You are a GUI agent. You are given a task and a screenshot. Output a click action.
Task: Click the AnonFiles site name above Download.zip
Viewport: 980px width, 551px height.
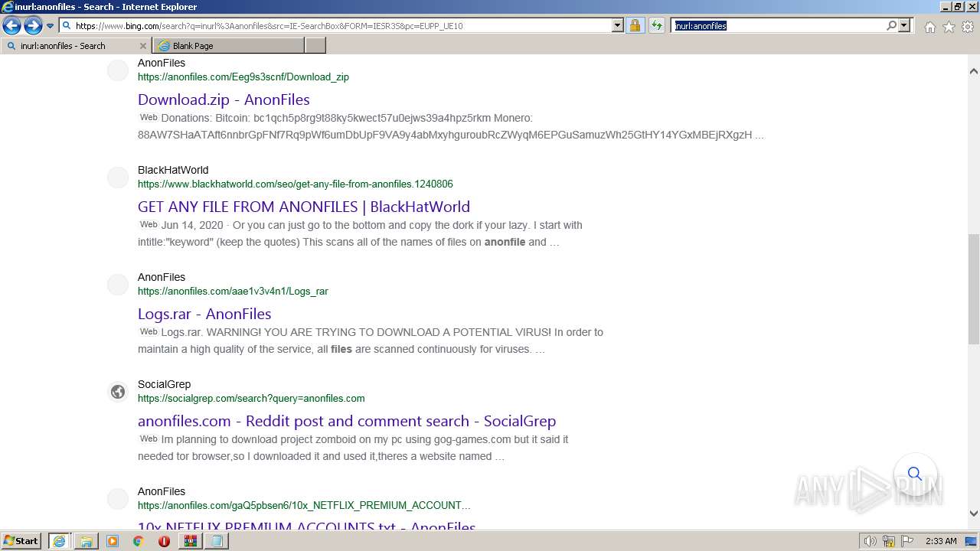click(162, 63)
